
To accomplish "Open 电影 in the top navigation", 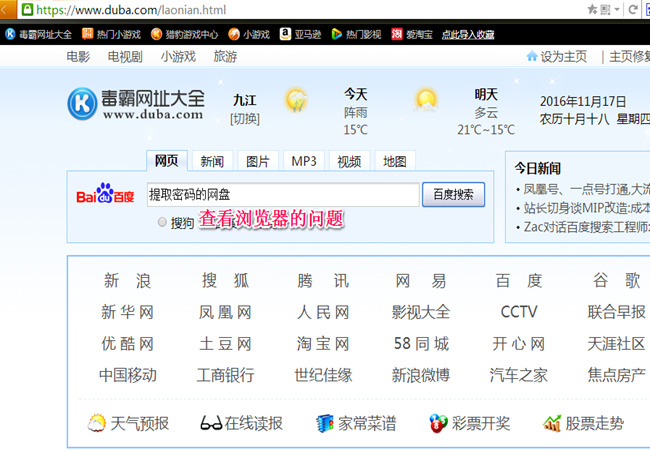I will (x=78, y=56).
